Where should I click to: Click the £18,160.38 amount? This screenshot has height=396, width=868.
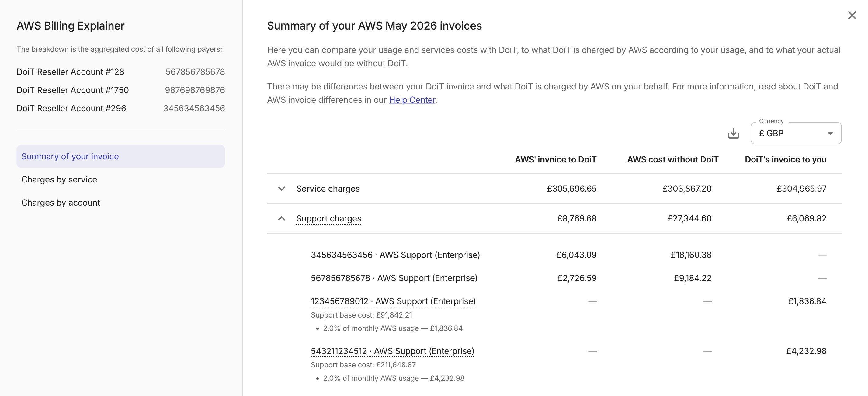click(691, 255)
